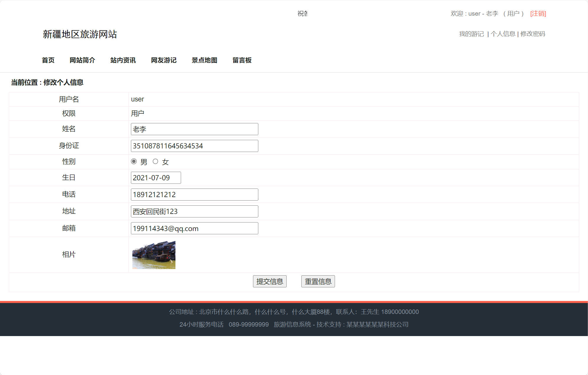Open the 生日 date picker field
Screen dimensions: 588x375
156,178
